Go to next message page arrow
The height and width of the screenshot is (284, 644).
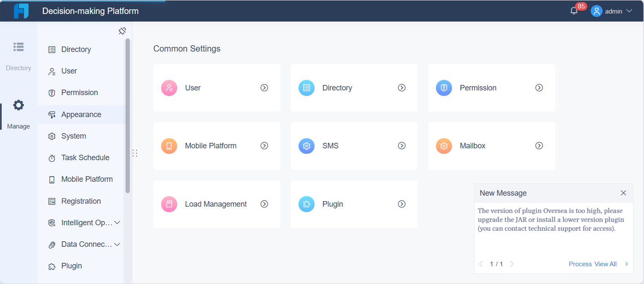[x=512, y=264]
